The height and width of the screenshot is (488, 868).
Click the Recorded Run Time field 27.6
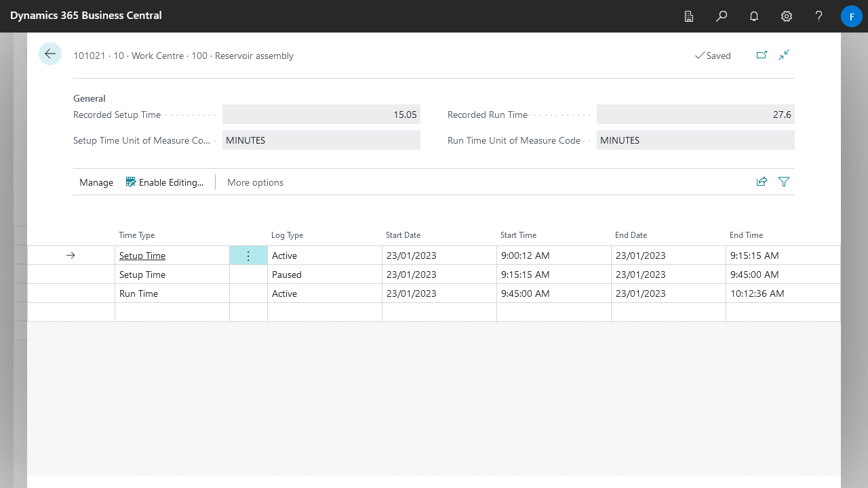pos(696,115)
